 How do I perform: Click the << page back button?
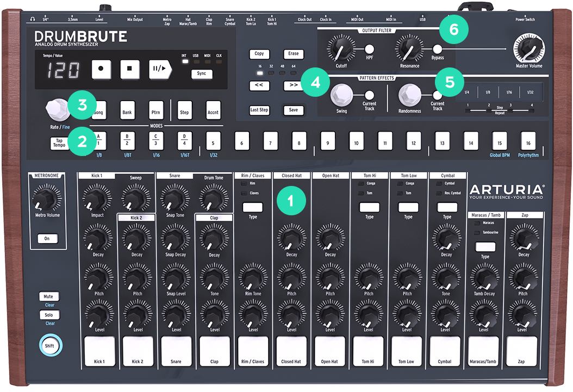(x=259, y=85)
